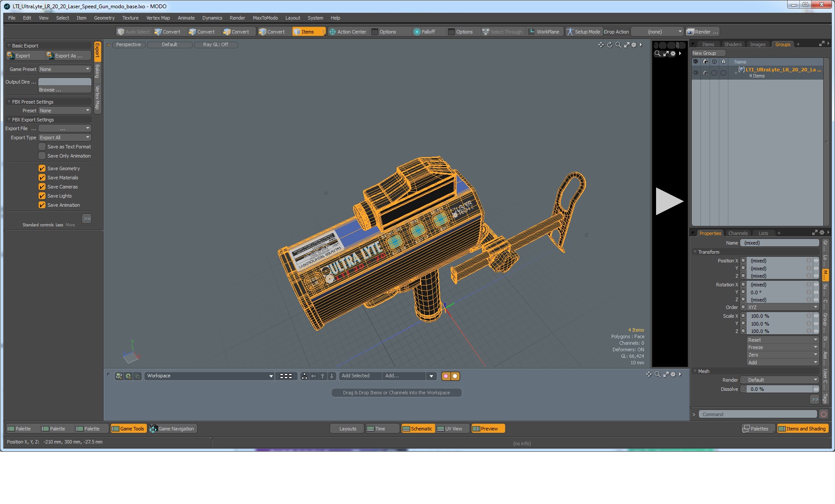
Task: Click the Dissolve 0.0 % slider field
Action: [779, 389]
